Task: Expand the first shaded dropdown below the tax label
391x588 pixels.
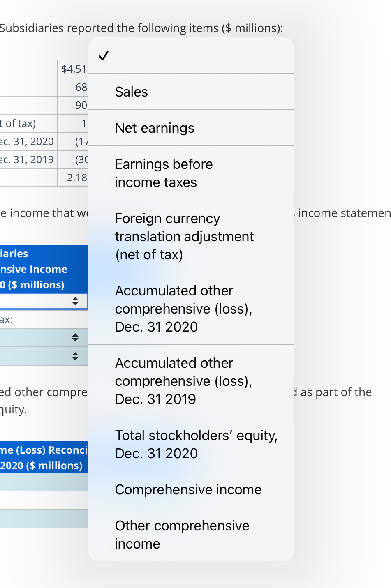Action: coord(75,337)
